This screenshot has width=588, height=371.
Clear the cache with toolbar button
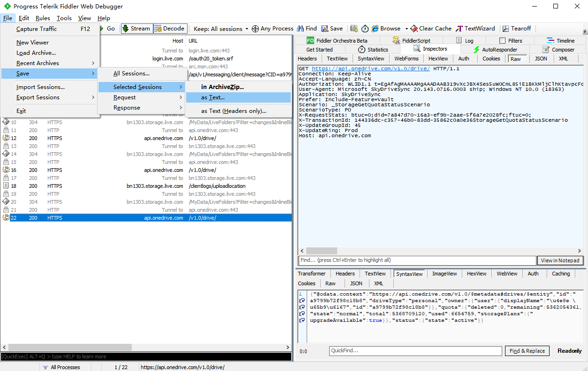tap(430, 29)
